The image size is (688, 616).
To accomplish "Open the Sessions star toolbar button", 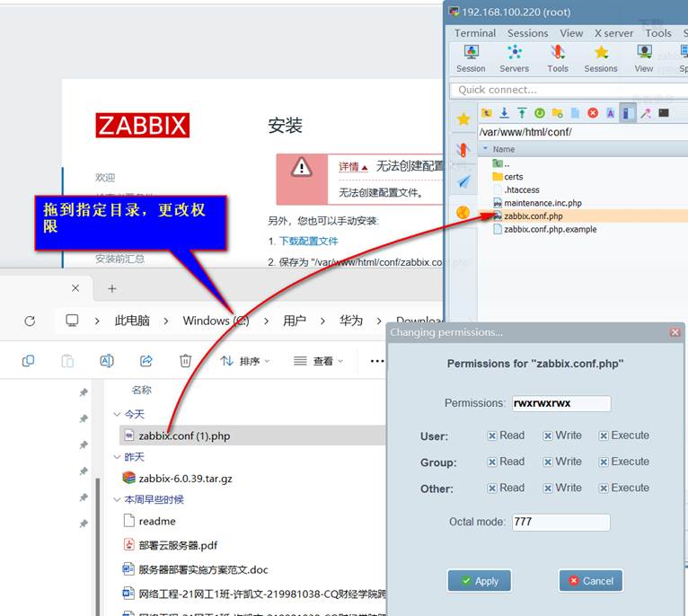I will 601,58.
